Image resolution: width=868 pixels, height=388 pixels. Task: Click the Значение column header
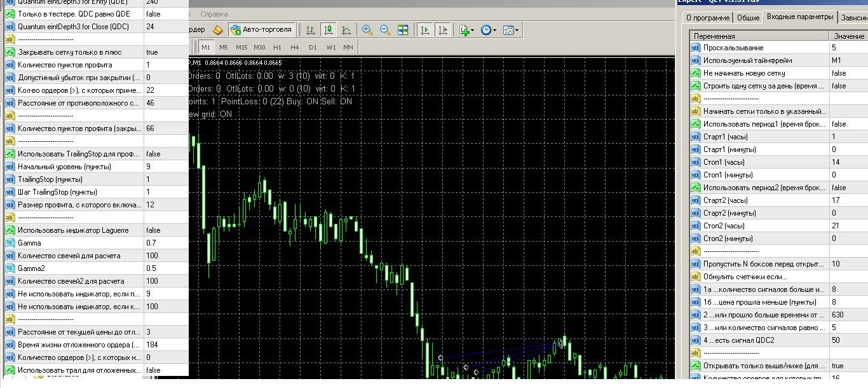click(x=848, y=36)
